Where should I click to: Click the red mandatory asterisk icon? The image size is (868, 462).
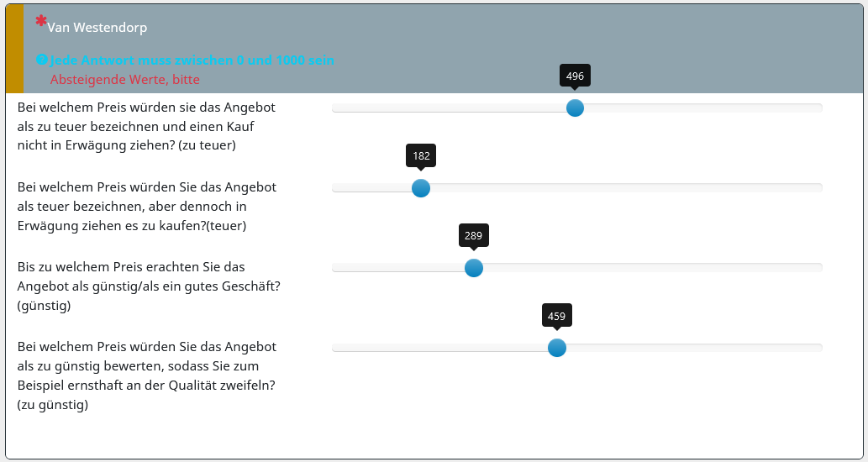point(40,21)
